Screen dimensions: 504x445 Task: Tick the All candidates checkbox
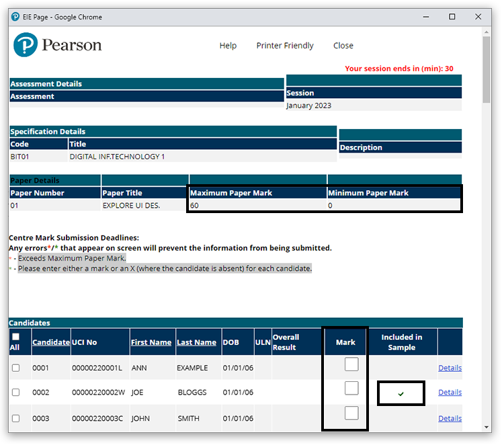click(x=16, y=337)
